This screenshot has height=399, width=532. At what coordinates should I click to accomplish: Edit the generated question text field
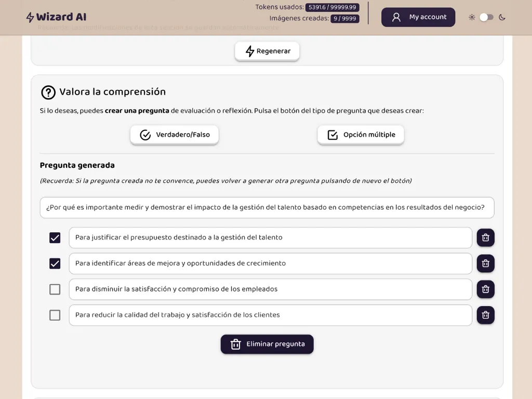267,207
